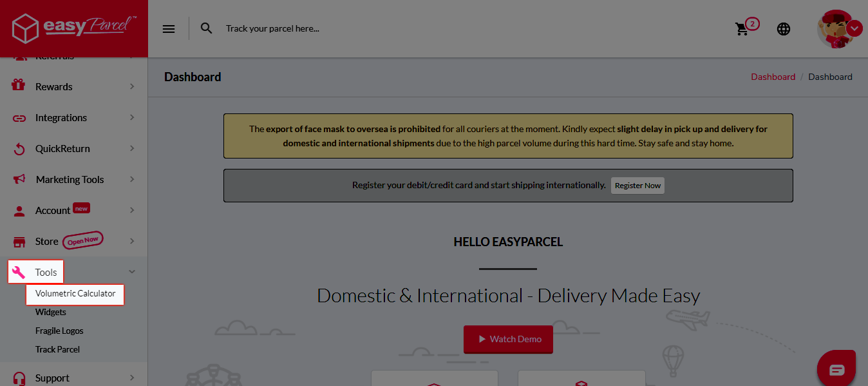Click the Store icon in the sidebar
868x386 pixels.
coord(18,240)
